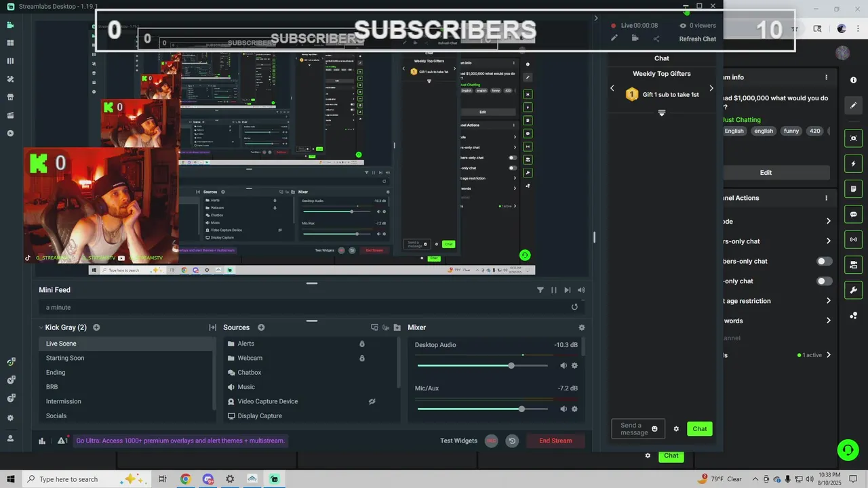Mute the Mic/Aux channel

[x=563, y=409]
